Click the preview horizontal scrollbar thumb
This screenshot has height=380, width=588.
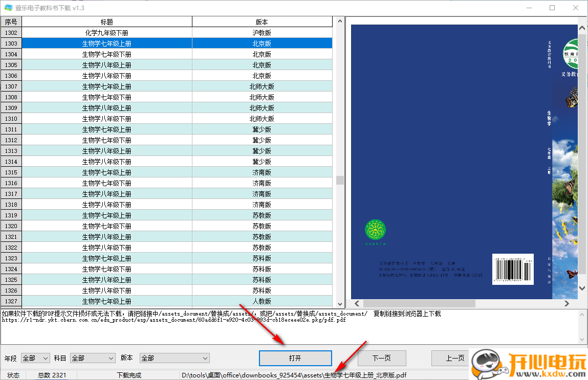click(x=419, y=303)
